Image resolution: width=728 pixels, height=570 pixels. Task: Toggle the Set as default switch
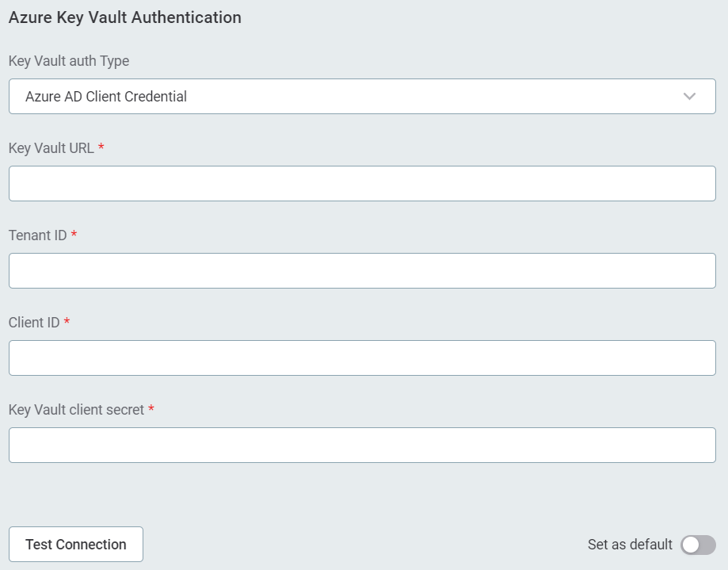coord(698,545)
